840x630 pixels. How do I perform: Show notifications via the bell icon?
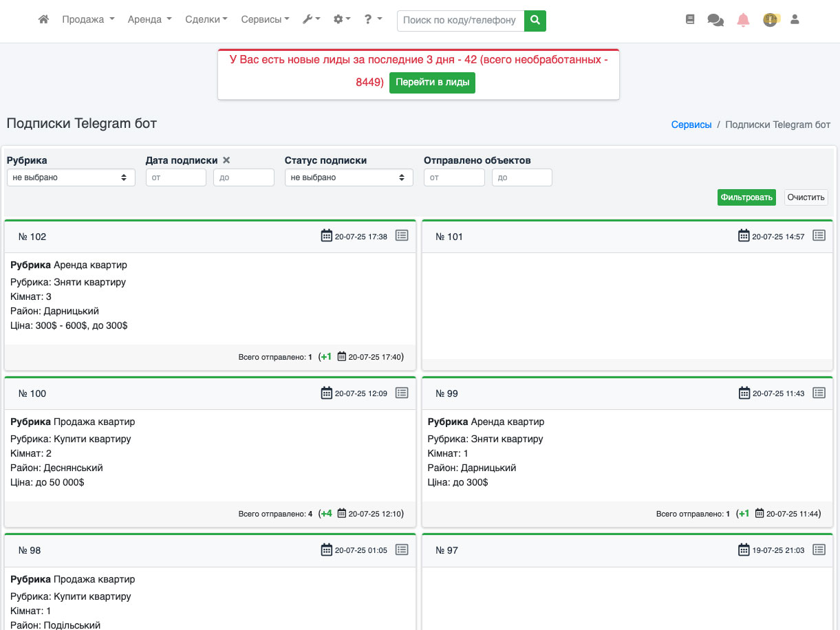[x=743, y=20]
